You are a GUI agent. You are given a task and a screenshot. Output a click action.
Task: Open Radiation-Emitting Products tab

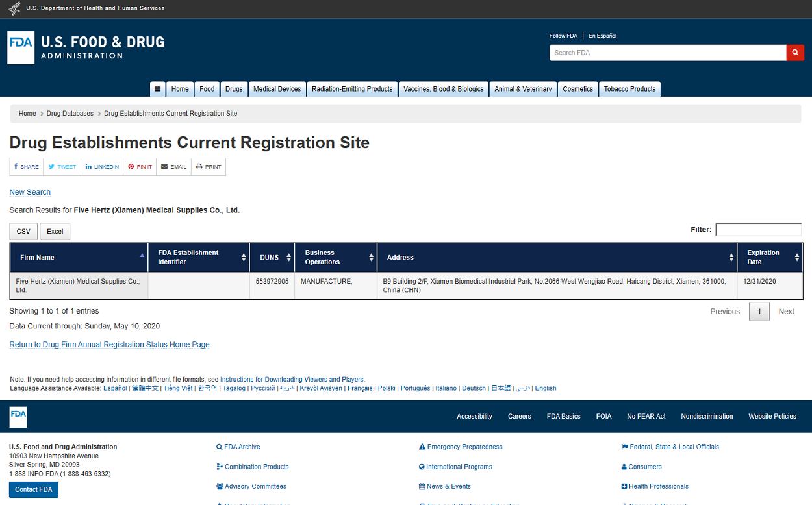(352, 89)
